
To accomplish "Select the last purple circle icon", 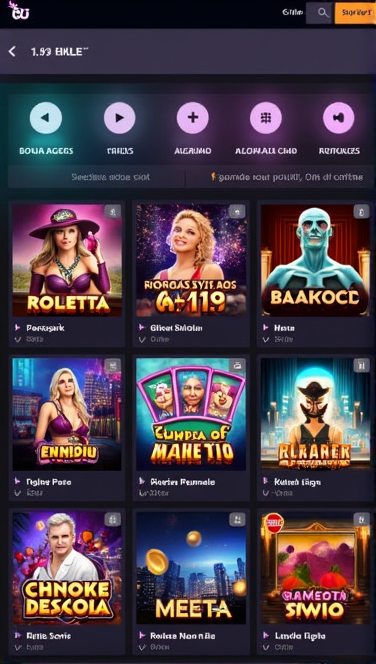I will pos(339,118).
